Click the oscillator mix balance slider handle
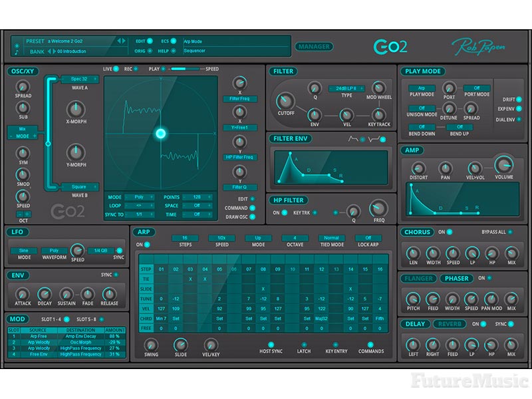Screen dimensions: 532x399 (x=48, y=144)
